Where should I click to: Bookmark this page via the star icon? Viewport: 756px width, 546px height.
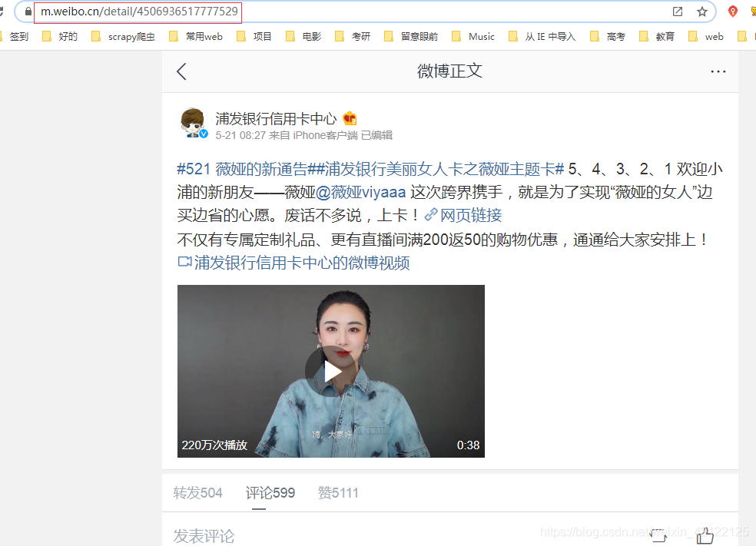click(x=703, y=12)
